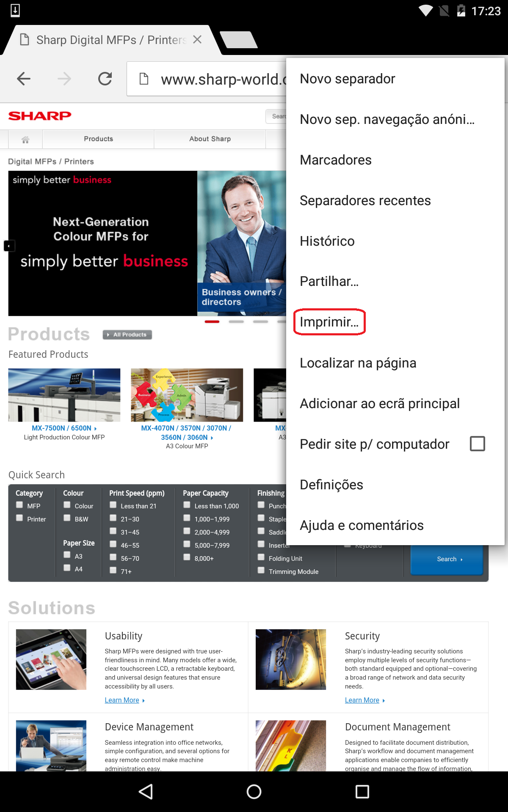Viewport: 508px width, 812px height.
Task: Open the Products navigation dropdown
Action: [x=98, y=139]
